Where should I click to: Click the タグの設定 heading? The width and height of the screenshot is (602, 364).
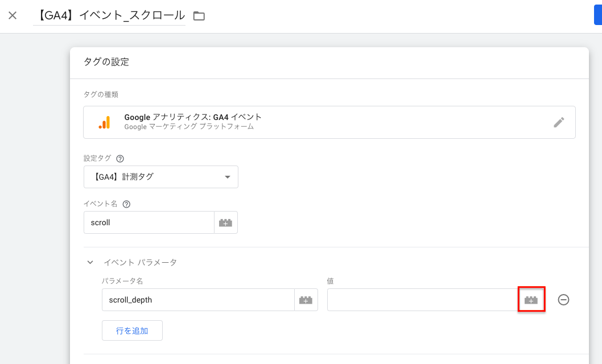tap(106, 62)
